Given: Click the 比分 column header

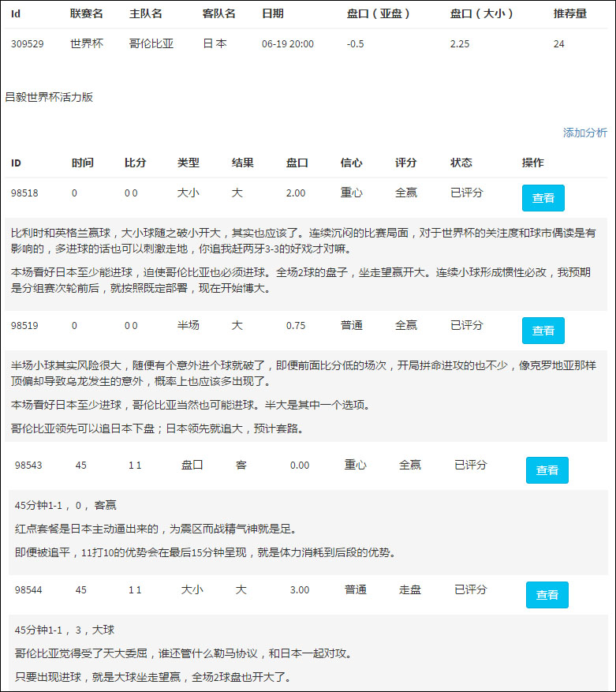Looking at the screenshot, I should tap(135, 163).
